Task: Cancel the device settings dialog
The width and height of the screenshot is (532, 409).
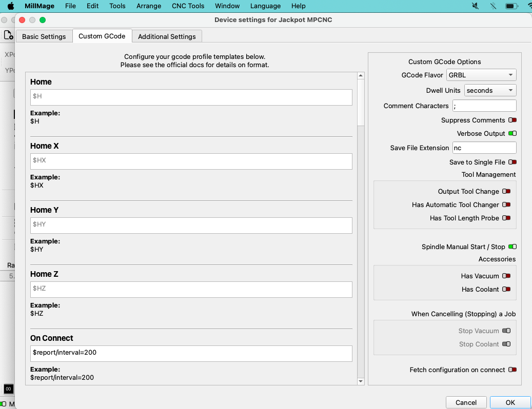Action: coord(466,402)
